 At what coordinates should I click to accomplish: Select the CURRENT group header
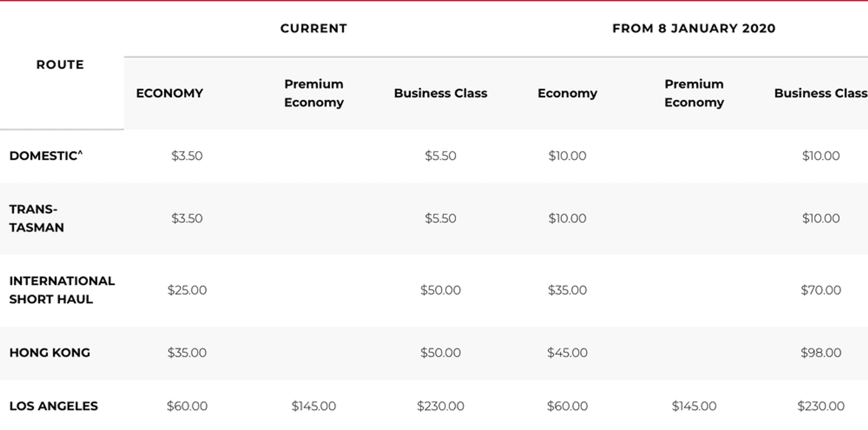(x=313, y=29)
